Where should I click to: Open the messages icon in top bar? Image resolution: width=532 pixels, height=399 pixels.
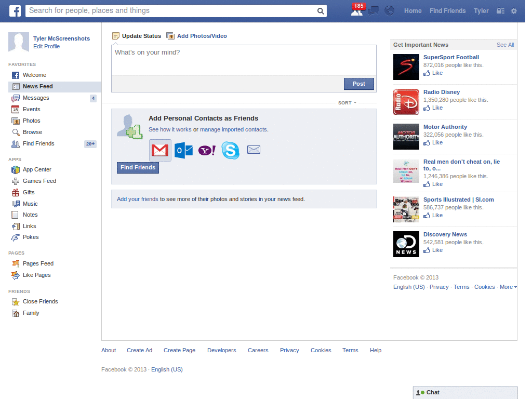point(374,11)
